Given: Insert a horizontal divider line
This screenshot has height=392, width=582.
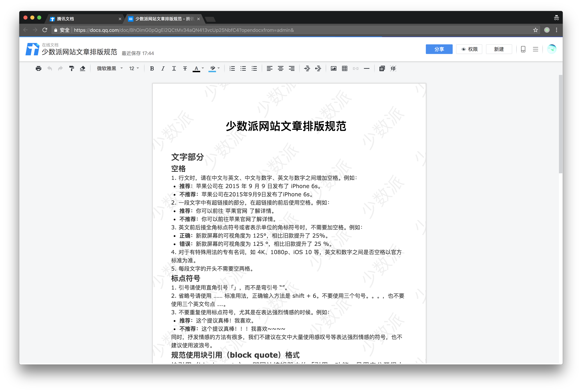Looking at the screenshot, I should click(x=366, y=68).
